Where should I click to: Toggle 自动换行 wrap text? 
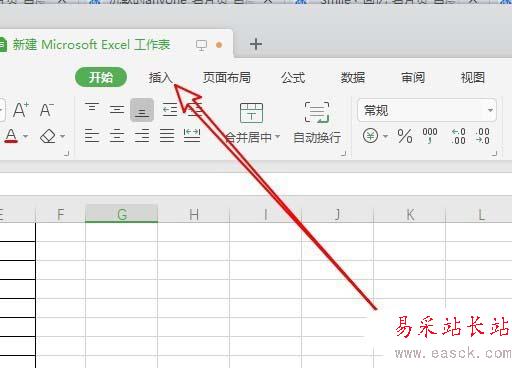coord(317,123)
